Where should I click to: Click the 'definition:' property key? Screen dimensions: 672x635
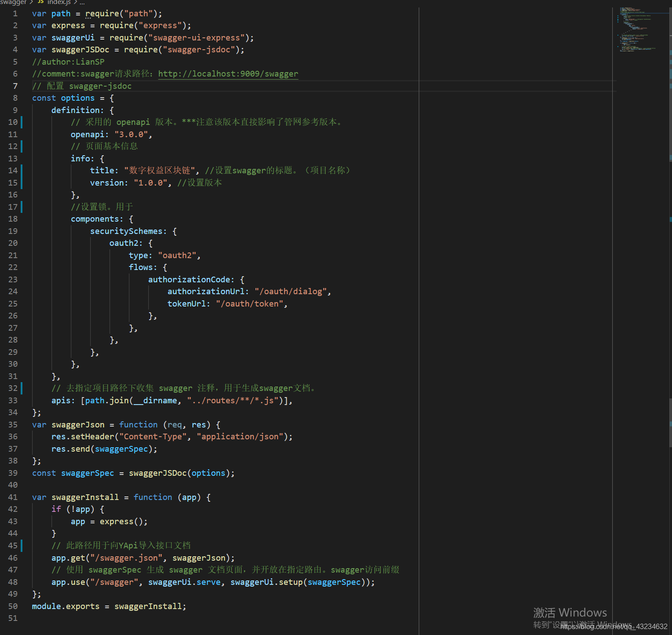[78, 110]
